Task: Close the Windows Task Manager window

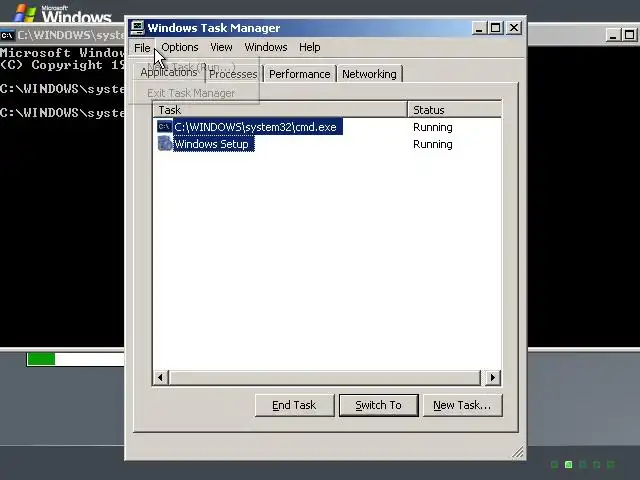Action: tap(514, 28)
